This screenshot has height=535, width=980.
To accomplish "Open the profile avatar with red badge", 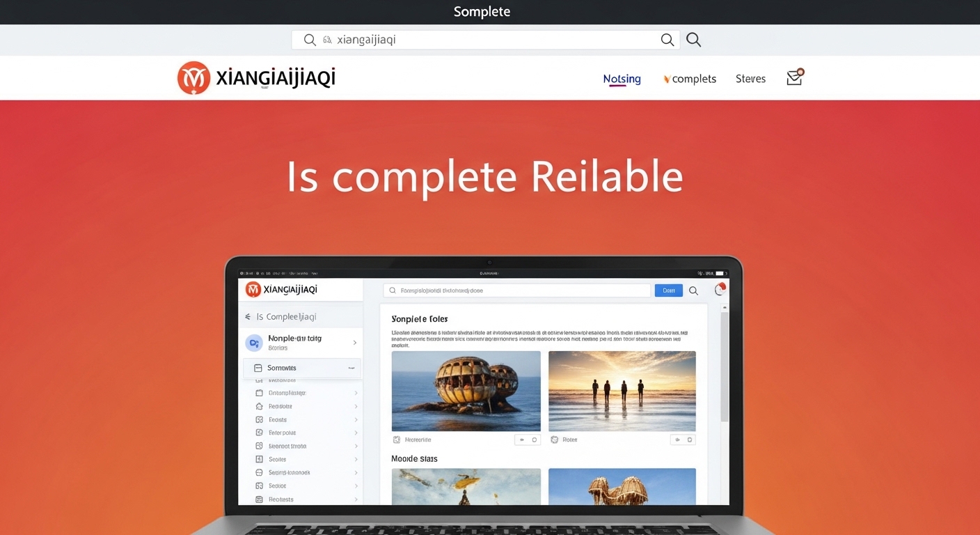I will point(720,290).
